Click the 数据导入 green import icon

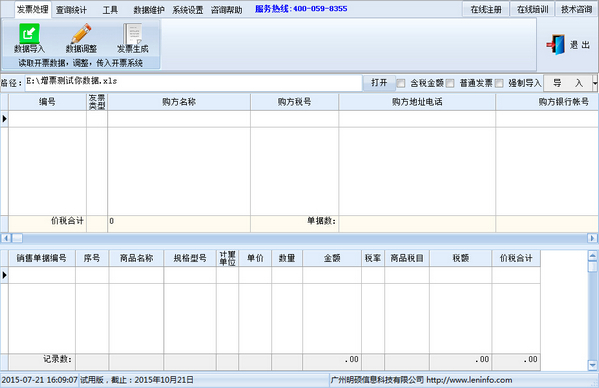click(29, 34)
